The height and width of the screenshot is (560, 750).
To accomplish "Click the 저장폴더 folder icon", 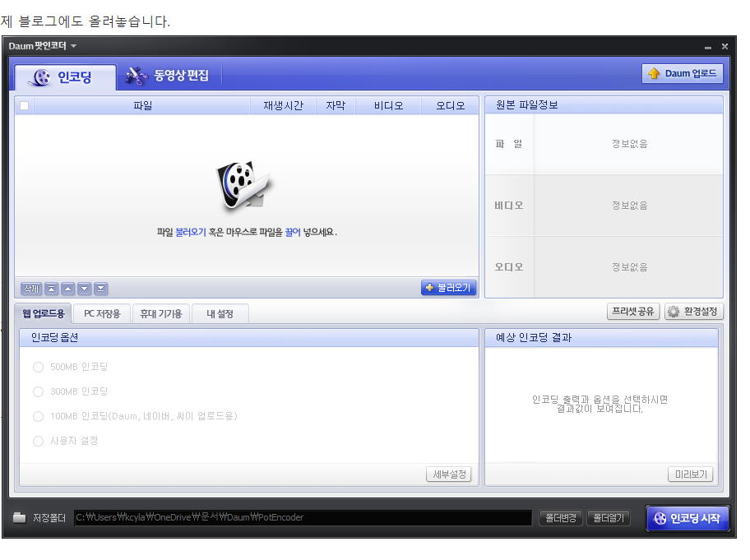I will [19, 518].
